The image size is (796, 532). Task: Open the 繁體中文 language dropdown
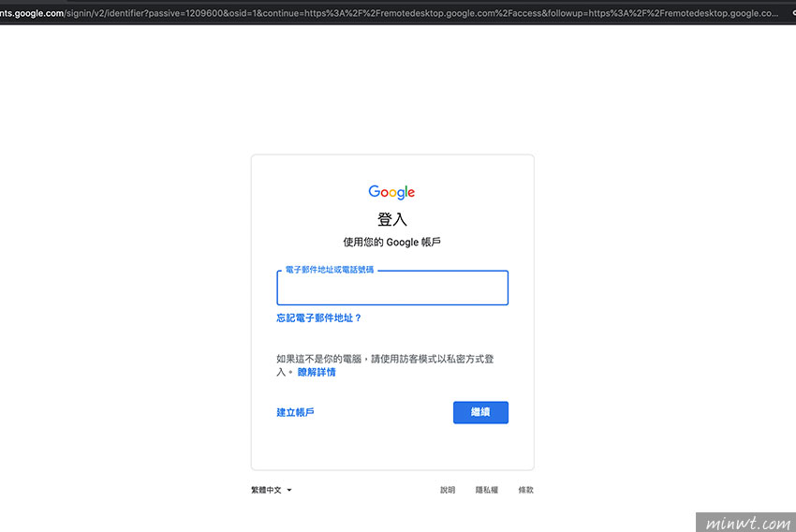[272, 490]
